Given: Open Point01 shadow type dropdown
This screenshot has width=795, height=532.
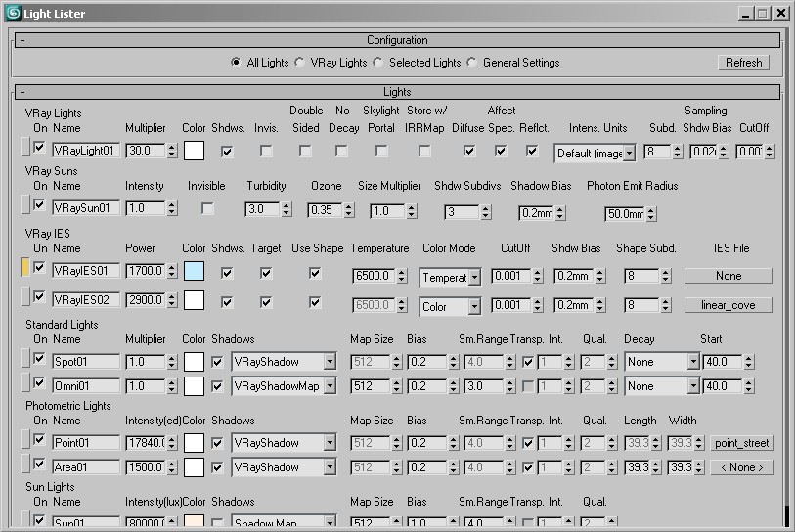Looking at the screenshot, I should 284,443.
